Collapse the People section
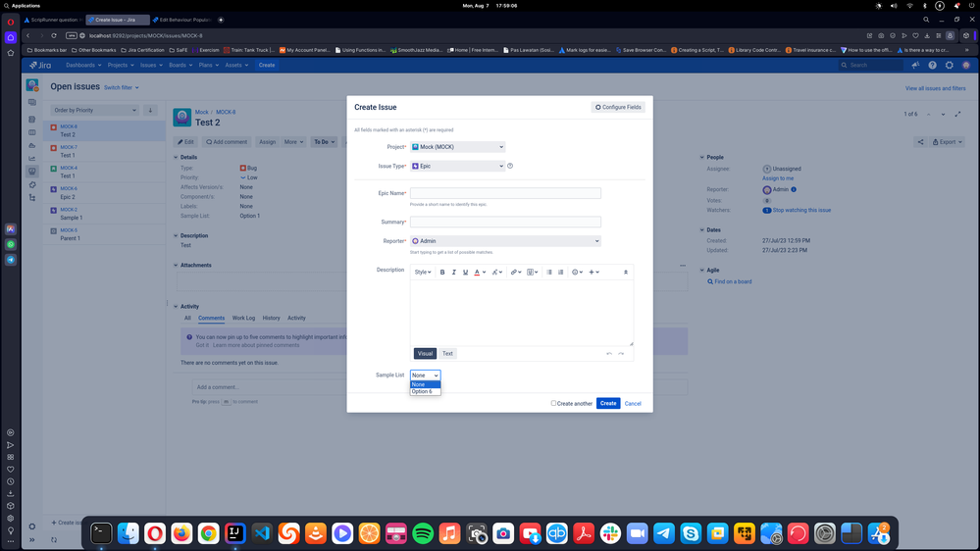The image size is (980, 551). [x=701, y=158]
